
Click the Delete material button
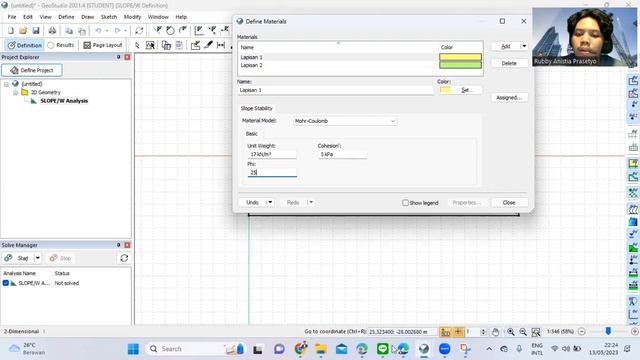click(x=509, y=63)
